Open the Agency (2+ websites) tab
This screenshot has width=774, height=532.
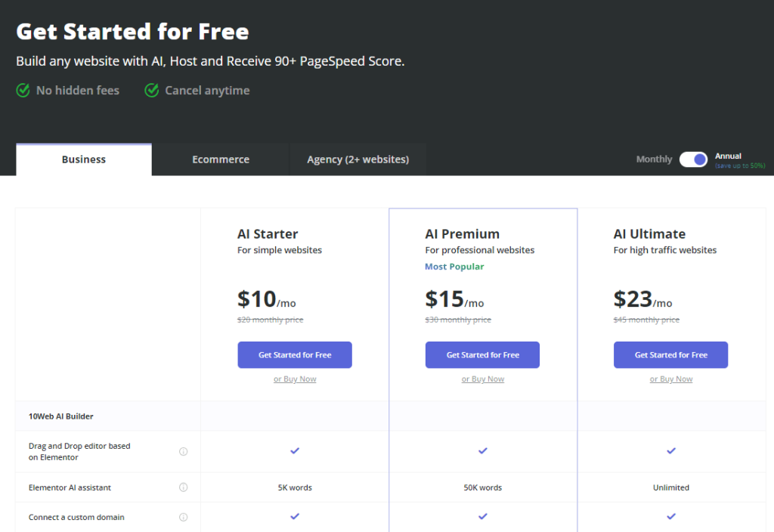[358, 159]
